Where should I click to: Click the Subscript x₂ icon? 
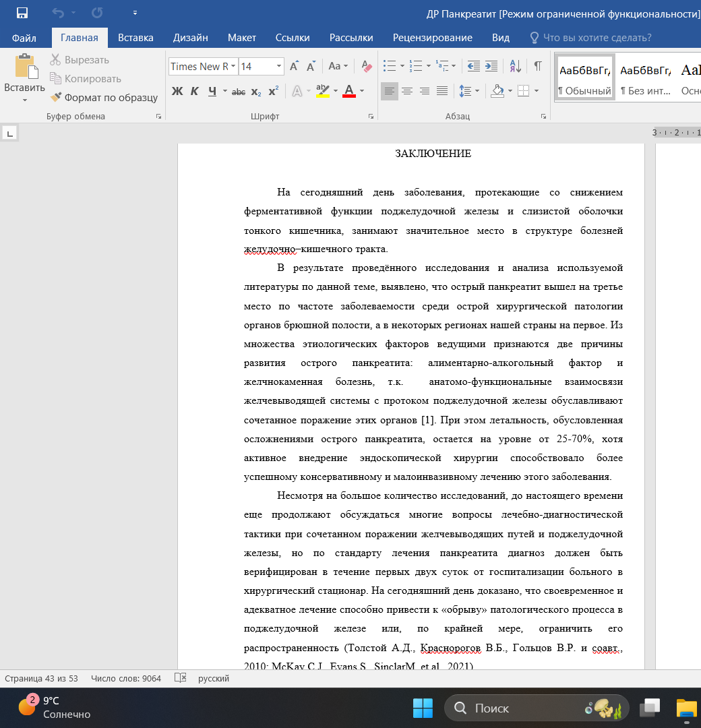click(256, 91)
